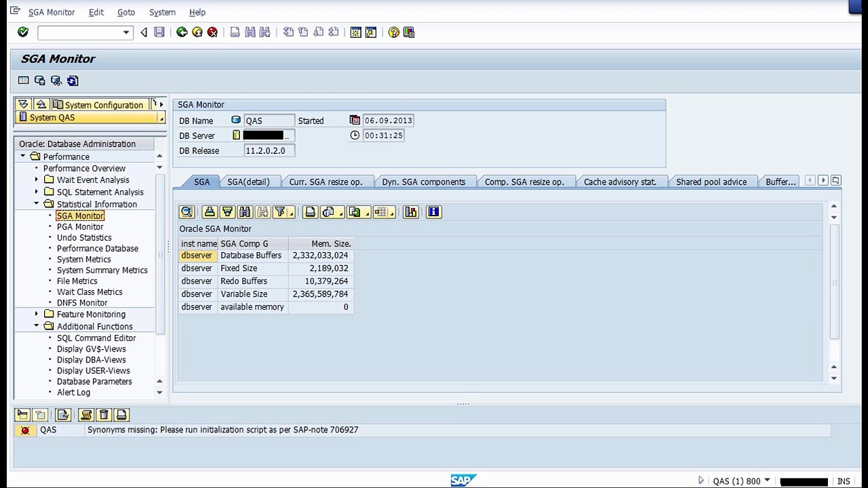The image size is (868, 488).
Task: Click the scroll log icon in message toolbar
Action: pos(86,415)
